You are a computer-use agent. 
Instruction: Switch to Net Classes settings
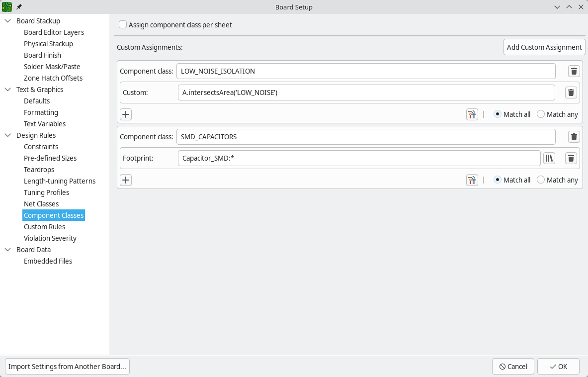(x=41, y=203)
